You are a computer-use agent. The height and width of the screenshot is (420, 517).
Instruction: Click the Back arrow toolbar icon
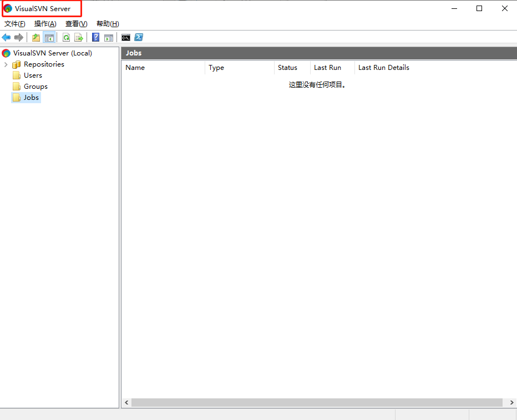[6, 37]
